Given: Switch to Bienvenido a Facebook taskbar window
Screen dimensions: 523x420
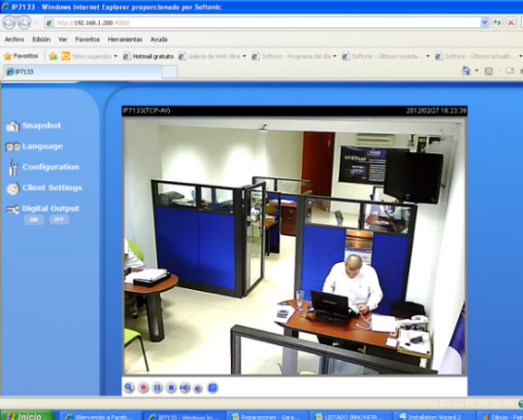Looking at the screenshot, I should click(x=101, y=416).
